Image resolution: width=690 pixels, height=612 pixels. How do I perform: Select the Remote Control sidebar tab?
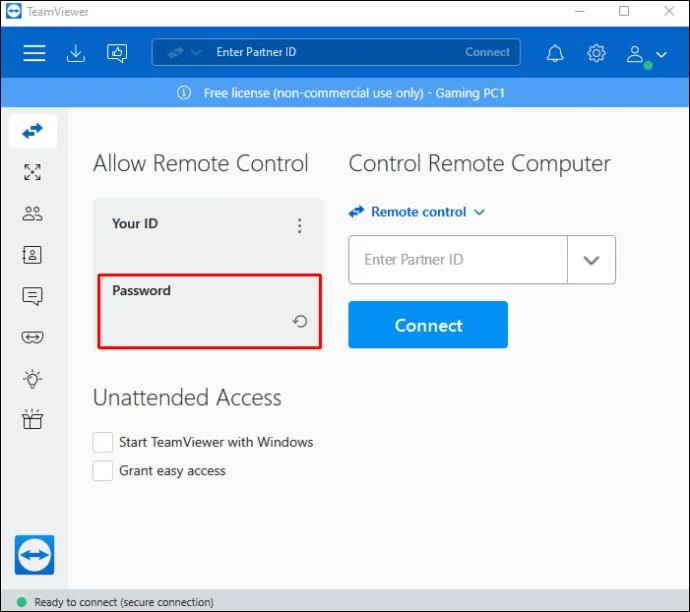coord(33,131)
